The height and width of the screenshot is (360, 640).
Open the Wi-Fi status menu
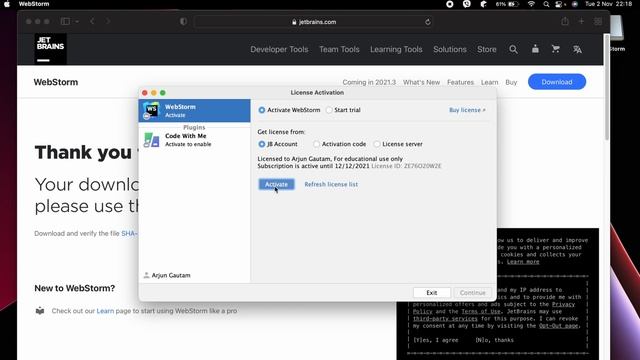pos(531,4)
